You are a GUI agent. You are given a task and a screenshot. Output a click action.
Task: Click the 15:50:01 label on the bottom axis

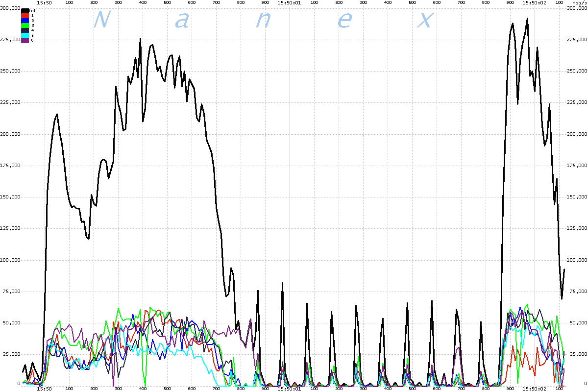pos(289,389)
